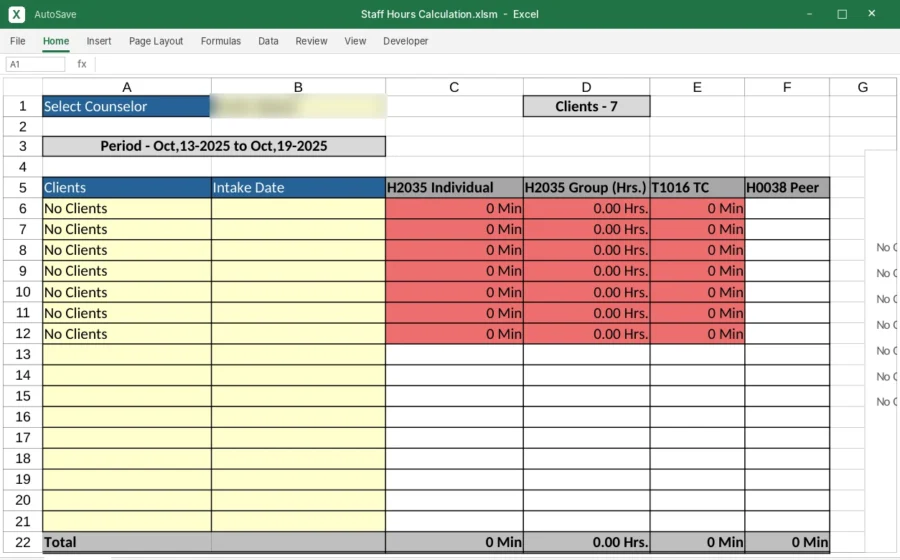Viewport: 900px width, 560px height.
Task: Open the counselor selection cell in B1
Action: 298,106
